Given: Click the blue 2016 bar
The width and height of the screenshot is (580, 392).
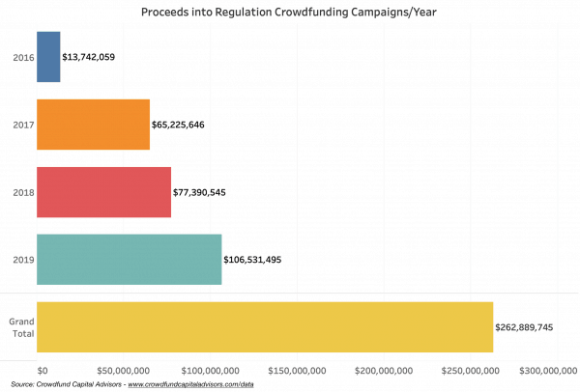Looking at the screenshot, I should (x=48, y=57).
